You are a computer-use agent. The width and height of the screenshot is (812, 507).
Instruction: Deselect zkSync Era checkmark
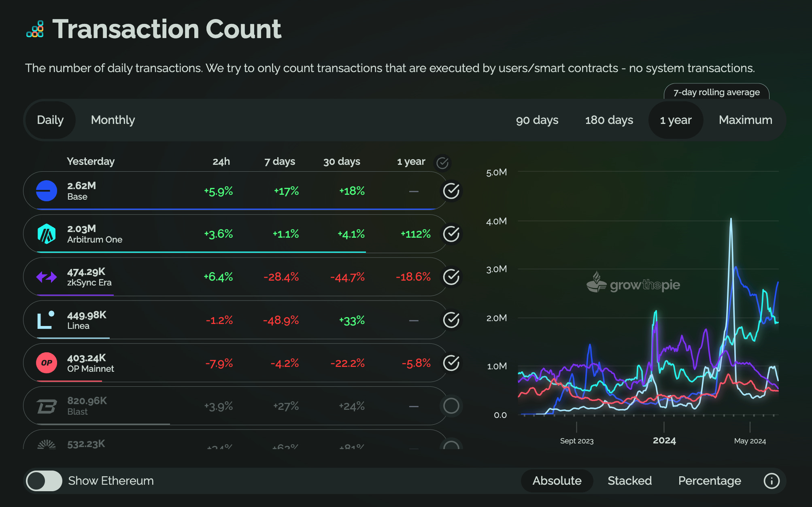(x=451, y=277)
